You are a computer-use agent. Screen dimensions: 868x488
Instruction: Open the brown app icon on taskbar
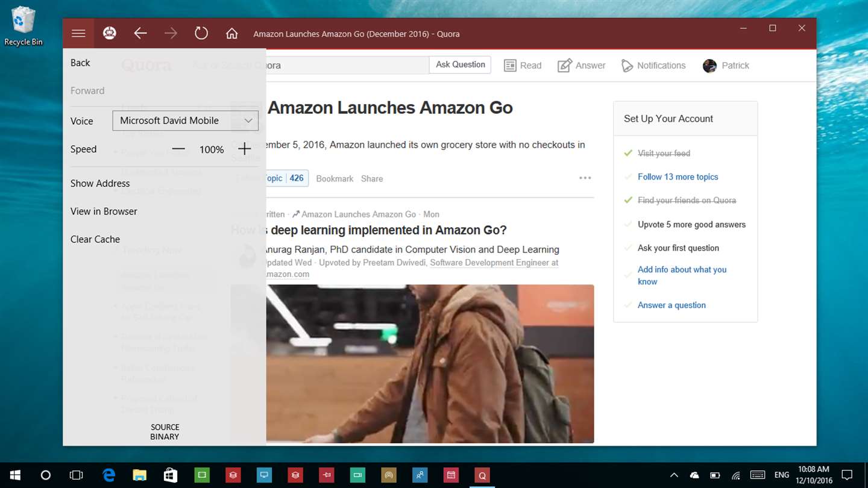389,475
